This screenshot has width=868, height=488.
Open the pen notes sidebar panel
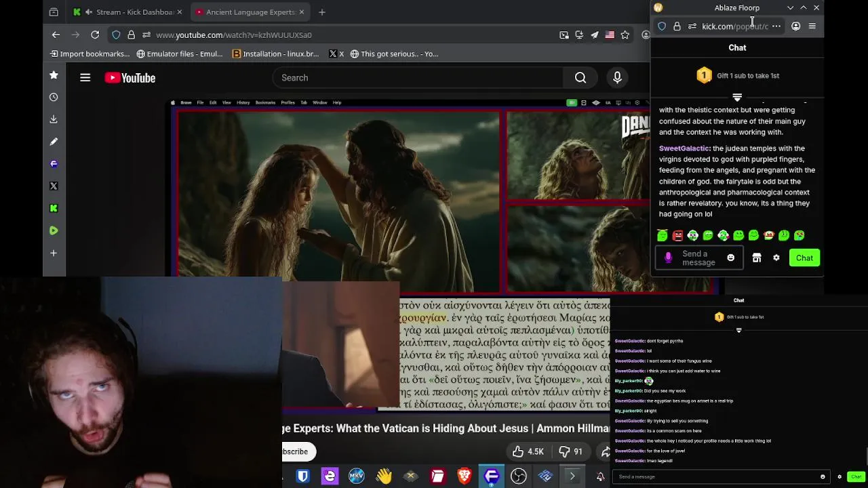point(54,142)
